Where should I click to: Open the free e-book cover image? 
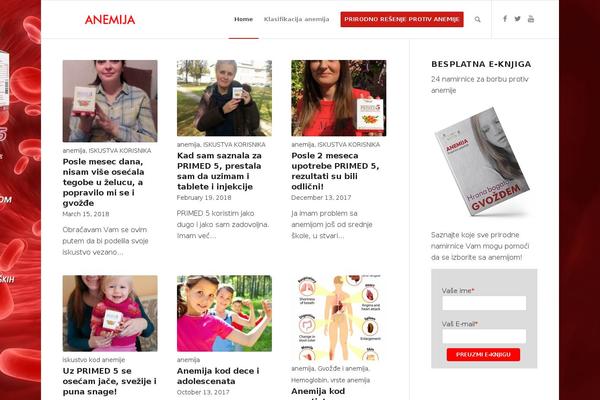click(482, 162)
